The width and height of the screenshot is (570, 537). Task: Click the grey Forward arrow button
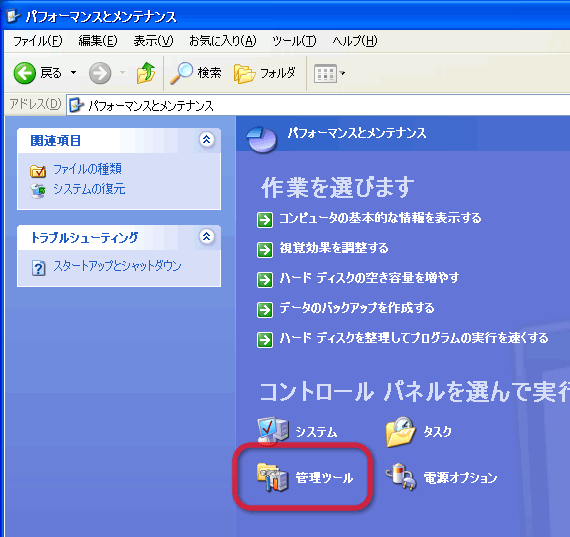coord(100,73)
